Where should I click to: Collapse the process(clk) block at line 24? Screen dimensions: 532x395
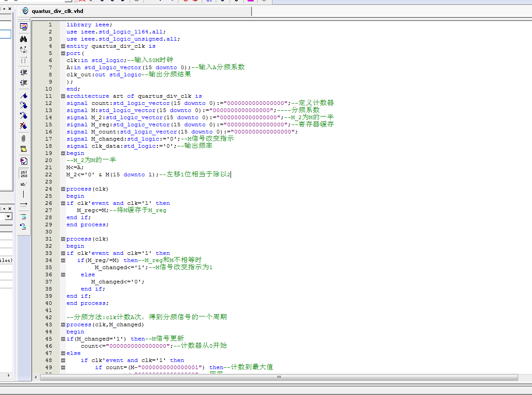[x=62, y=188]
